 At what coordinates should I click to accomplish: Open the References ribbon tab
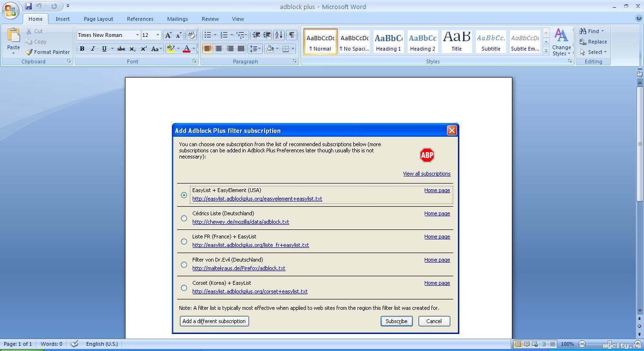tap(140, 19)
